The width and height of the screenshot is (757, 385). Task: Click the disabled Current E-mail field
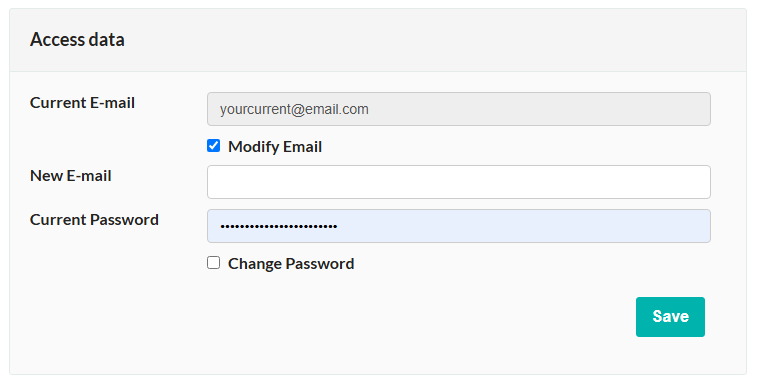click(x=459, y=109)
